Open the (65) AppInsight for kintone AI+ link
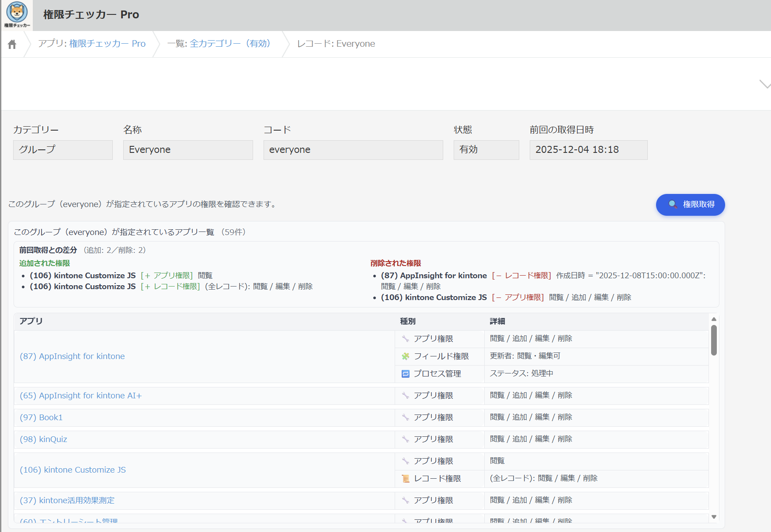 coord(81,396)
